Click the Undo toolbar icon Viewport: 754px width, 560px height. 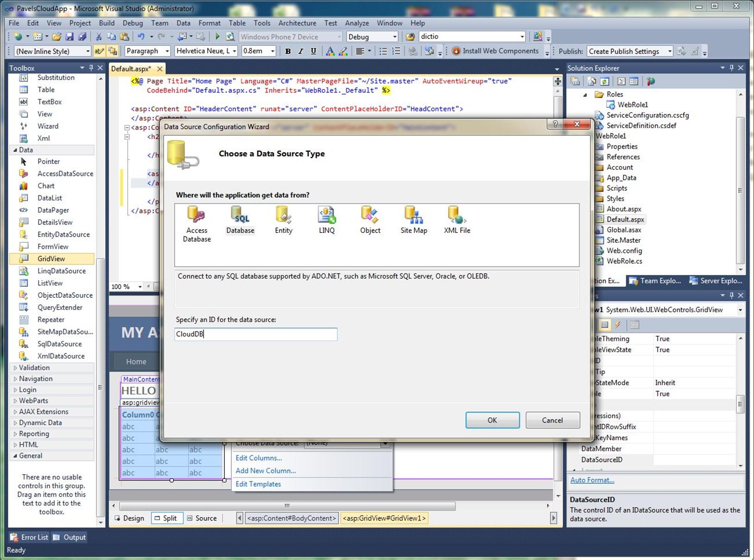pyautogui.click(x=141, y=37)
